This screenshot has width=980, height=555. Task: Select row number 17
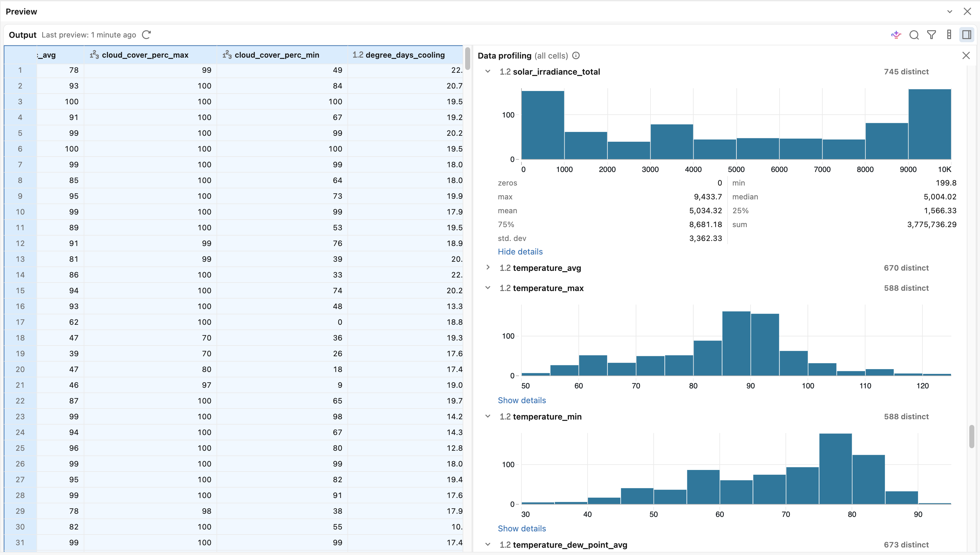tap(20, 322)
